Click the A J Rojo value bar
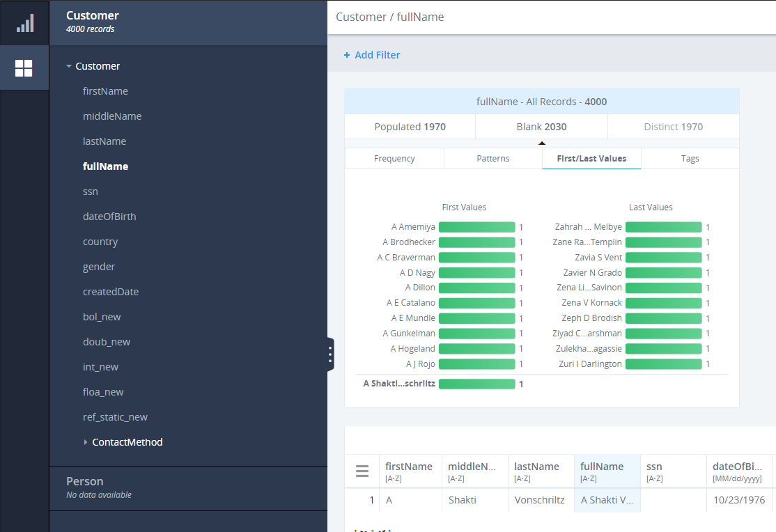The height and width of the screenshot is (532, 776). coord(477,363)
